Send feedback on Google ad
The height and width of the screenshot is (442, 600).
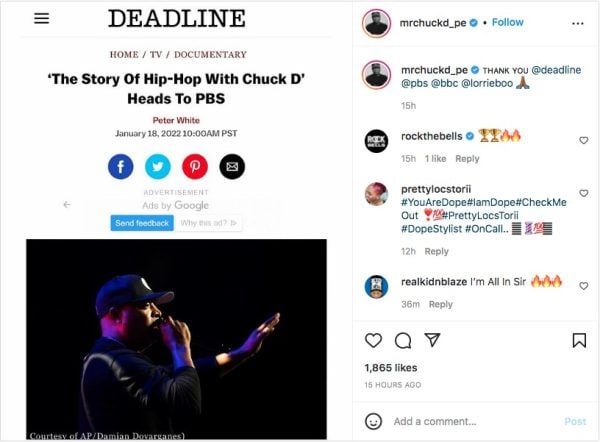pos(142,223)
